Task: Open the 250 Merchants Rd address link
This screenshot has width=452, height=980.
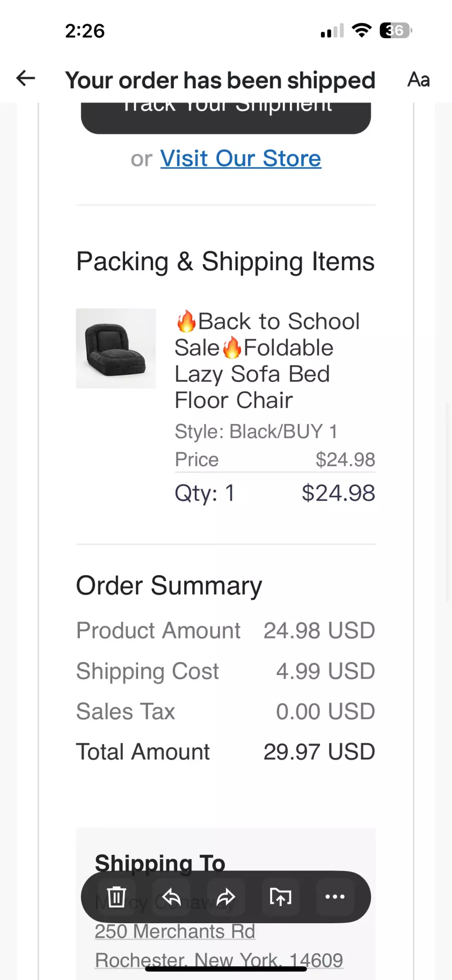Action: coord(175,931)
